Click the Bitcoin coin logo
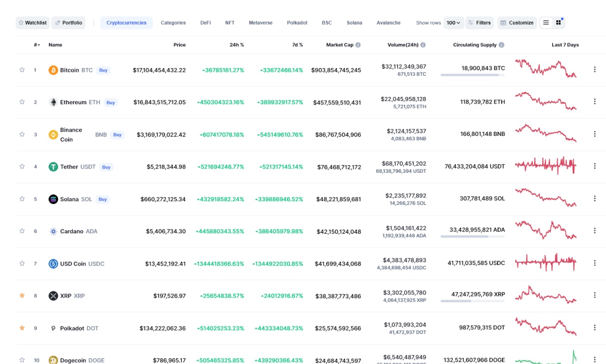Image resolution: width=606 pixels, height=364 pixels. pos(53,70)
